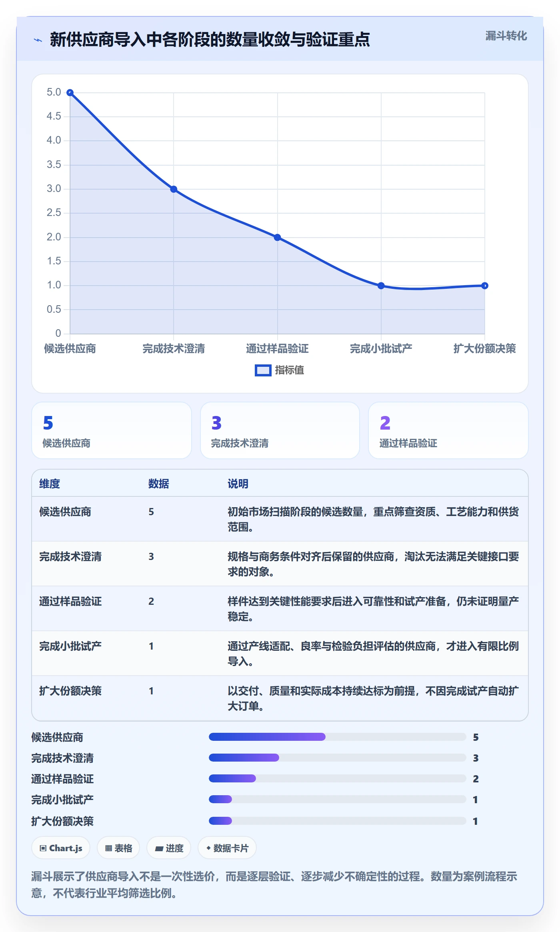Open the stat card showing 2 通过样品验证

(448, 430)
